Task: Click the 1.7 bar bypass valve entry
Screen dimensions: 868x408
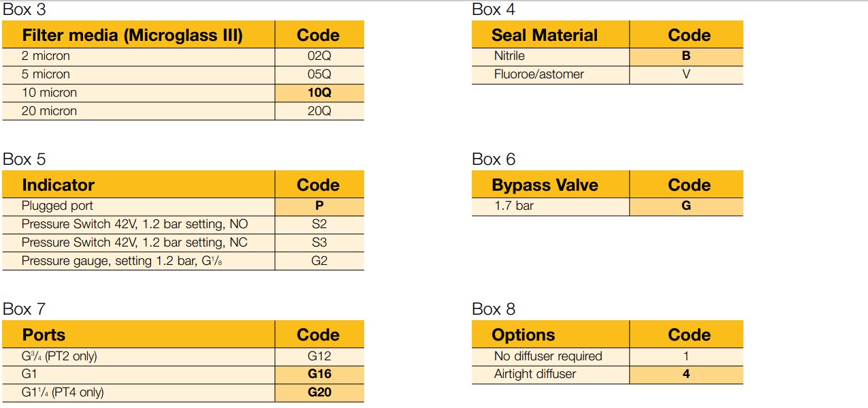Action: pos(514,206)
